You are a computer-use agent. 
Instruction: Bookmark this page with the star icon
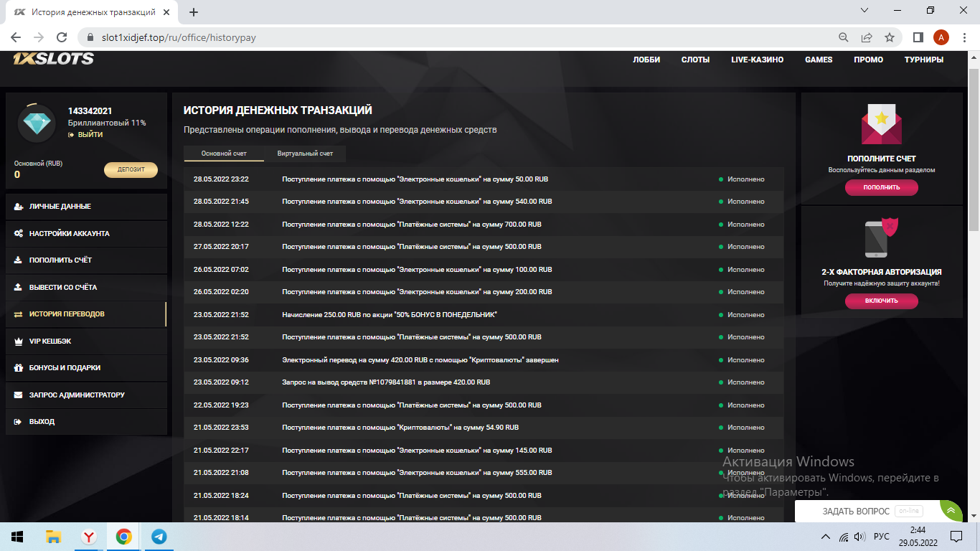[890, 37]
